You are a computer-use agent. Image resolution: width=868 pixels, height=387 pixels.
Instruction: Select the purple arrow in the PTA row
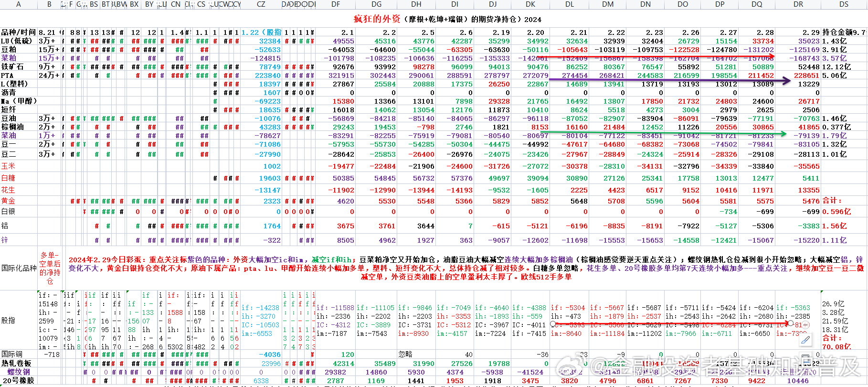(x=668, y=81)
